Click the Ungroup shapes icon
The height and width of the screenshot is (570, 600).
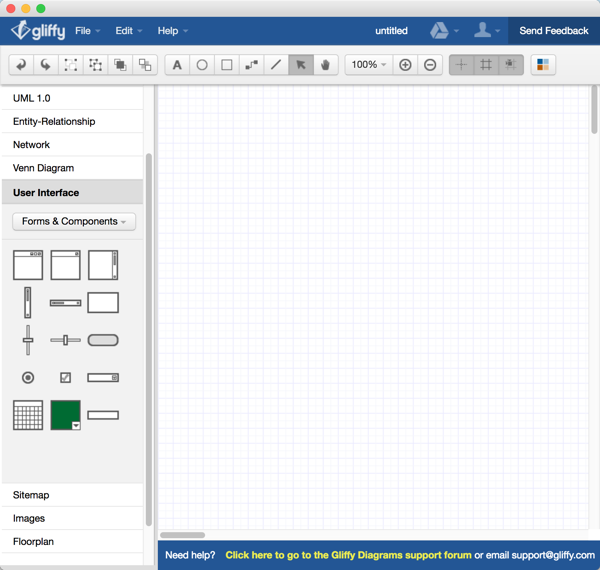[95, 65]
